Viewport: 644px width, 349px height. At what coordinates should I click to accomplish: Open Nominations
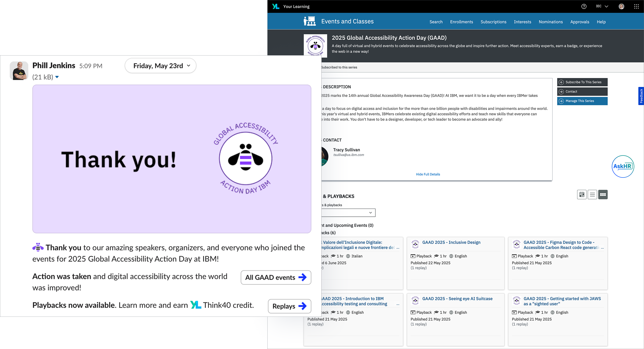(x=551, y=22)
